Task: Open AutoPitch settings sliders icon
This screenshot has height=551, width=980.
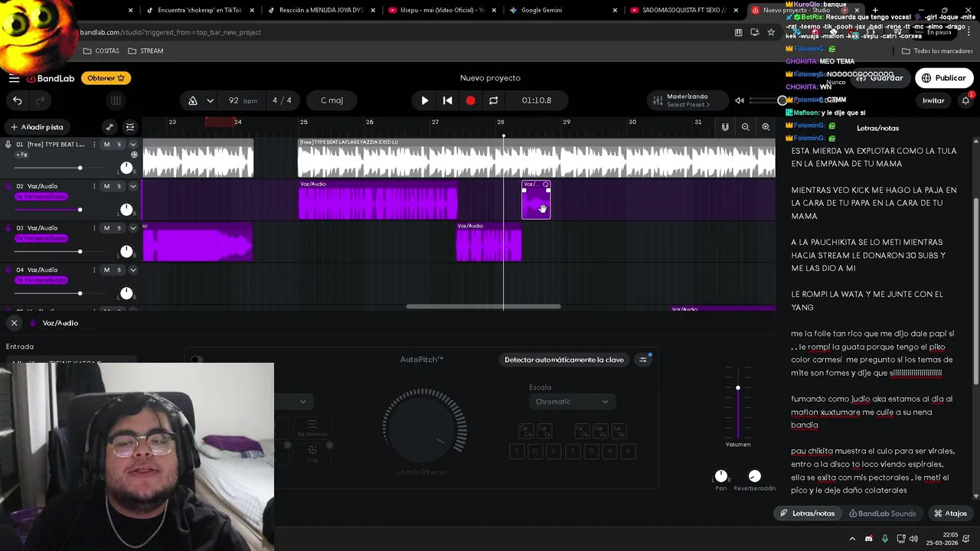Action: pos(643,360)
